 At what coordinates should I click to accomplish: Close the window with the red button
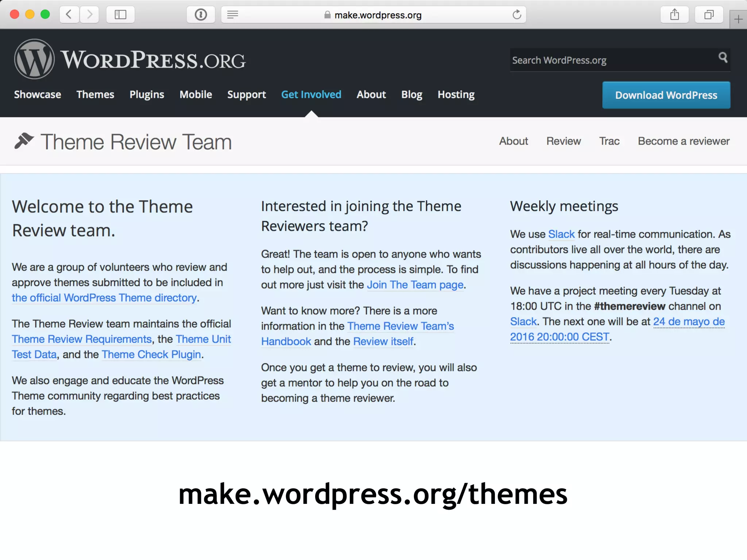pos(15,15)
